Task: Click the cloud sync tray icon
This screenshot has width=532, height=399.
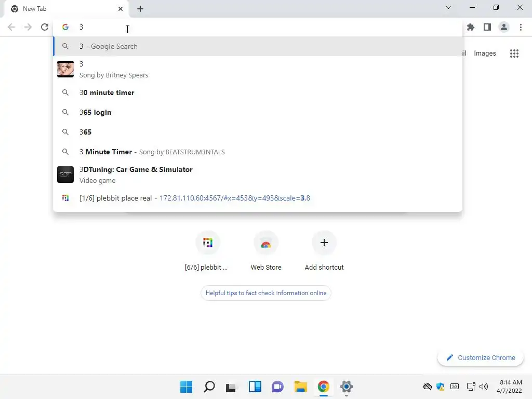Action: 428,387
